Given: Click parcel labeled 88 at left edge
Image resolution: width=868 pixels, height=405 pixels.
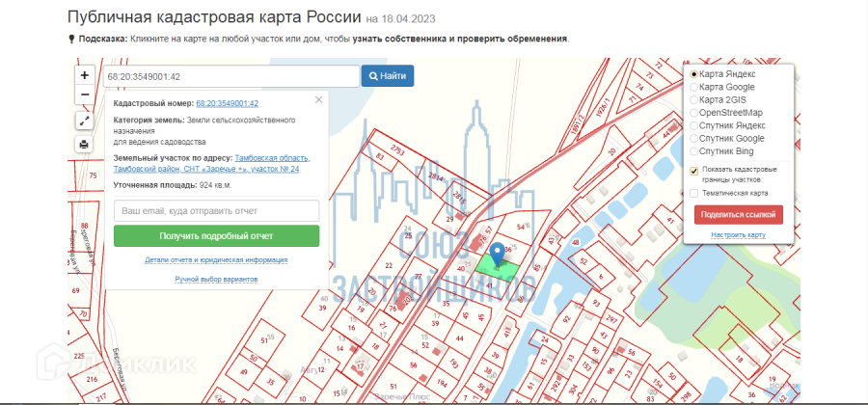Looking at the screenshot, I should [x=84, y=226].
